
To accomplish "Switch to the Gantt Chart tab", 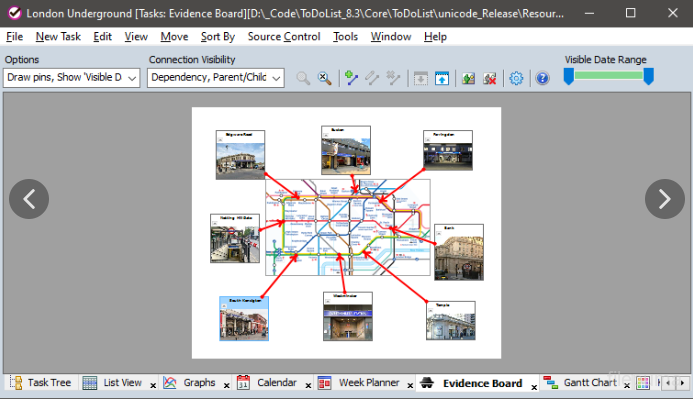I will 586,382.
